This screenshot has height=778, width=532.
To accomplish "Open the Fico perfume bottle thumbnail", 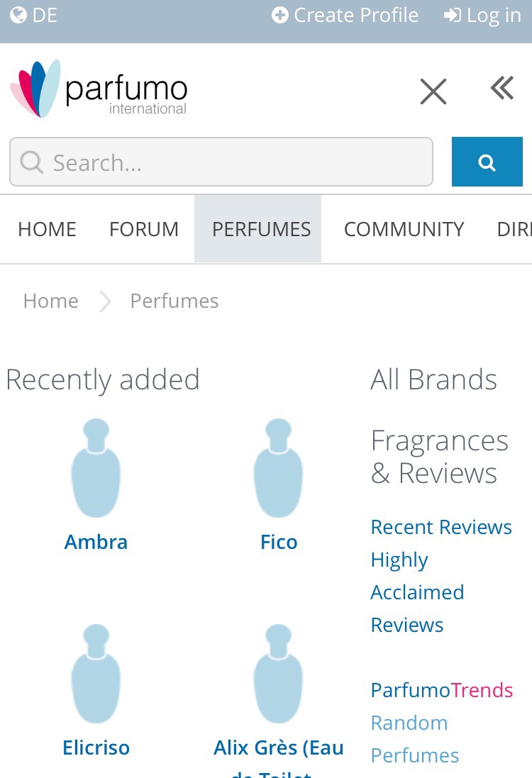I will 278,468.
